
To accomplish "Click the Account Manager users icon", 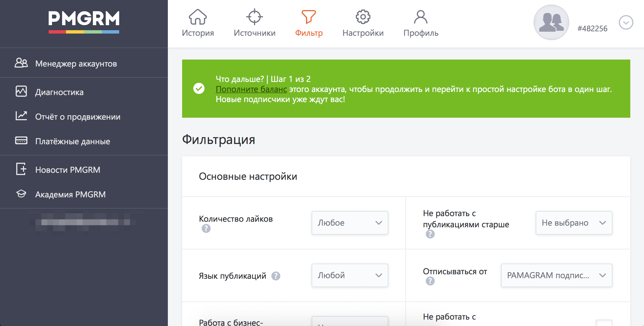I will coord(21,63).
